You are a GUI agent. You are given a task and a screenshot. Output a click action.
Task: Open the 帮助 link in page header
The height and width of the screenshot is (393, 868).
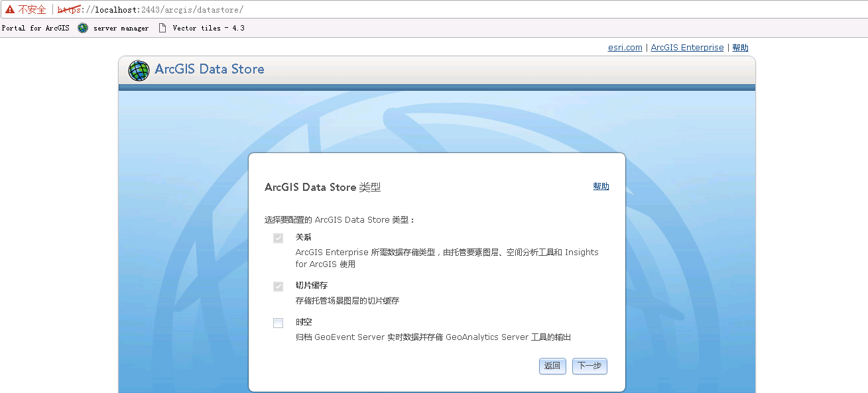click(x=740, y=48)
